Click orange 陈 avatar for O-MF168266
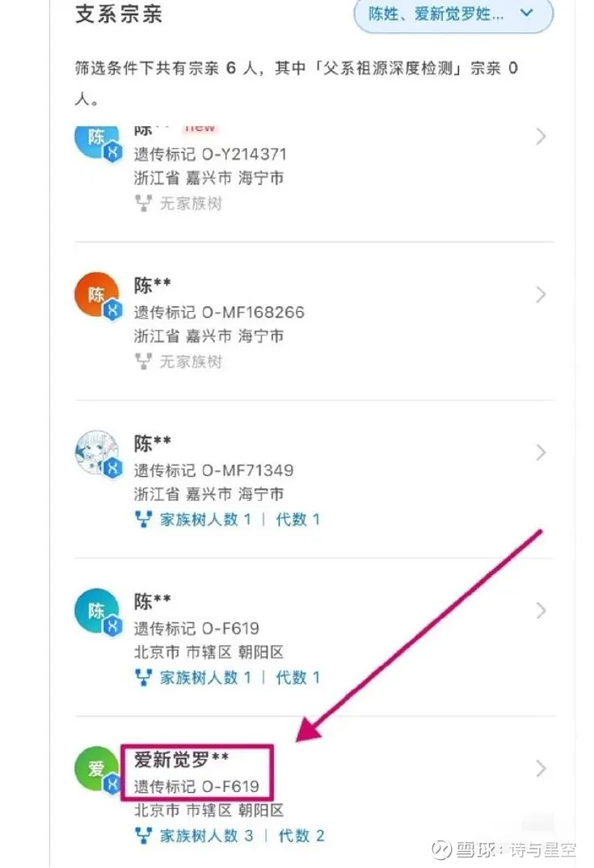Viewport: 594px width, 868px height. (x=96, y=293)
